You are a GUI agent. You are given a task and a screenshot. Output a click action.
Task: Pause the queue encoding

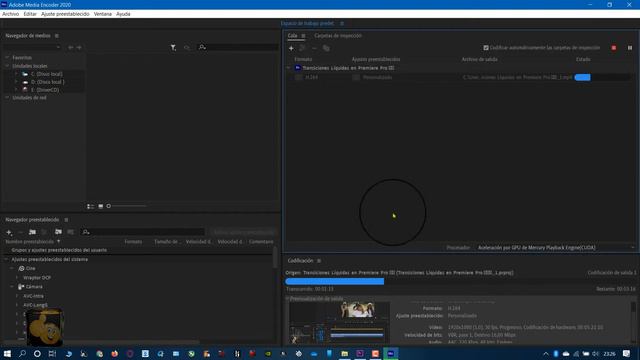click(x=630, y=48)
